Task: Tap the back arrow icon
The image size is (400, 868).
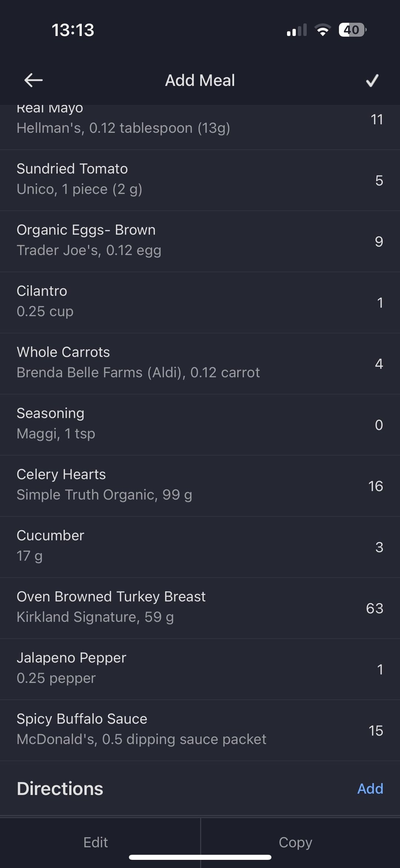Action: (x=33, y=80)
